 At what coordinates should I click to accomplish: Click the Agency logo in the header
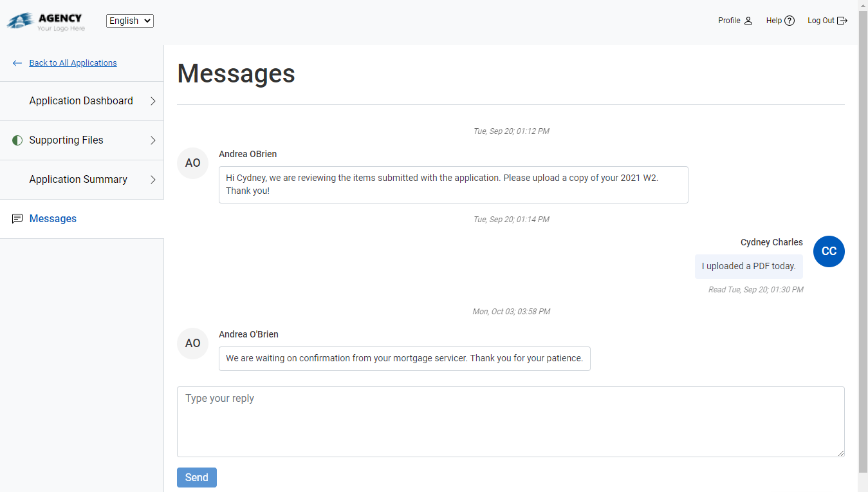[x=45, y=20]
